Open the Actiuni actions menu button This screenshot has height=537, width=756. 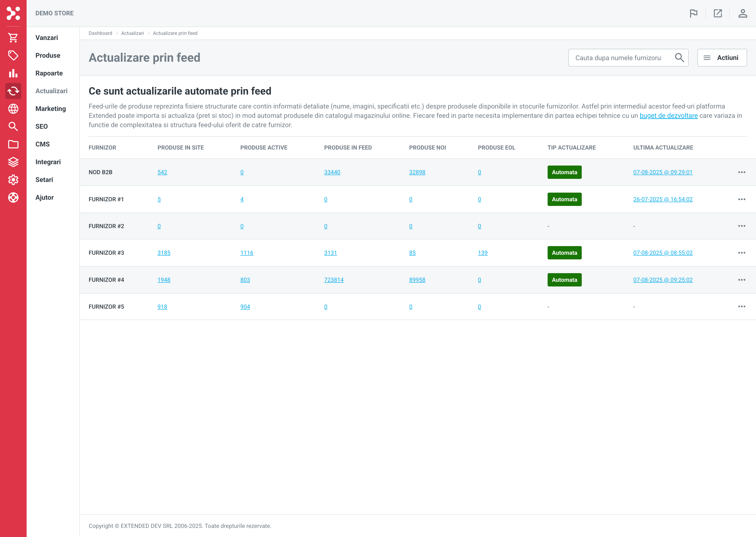point(722,57)
